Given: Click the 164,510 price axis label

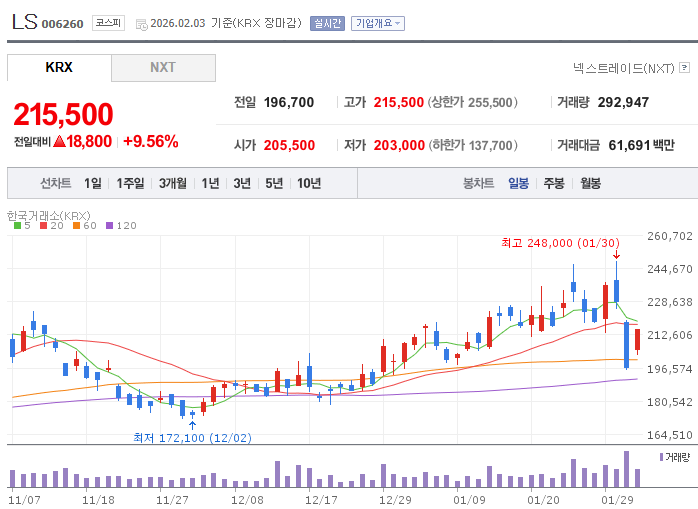Looking at the screenshot, I should coord(670,435).
